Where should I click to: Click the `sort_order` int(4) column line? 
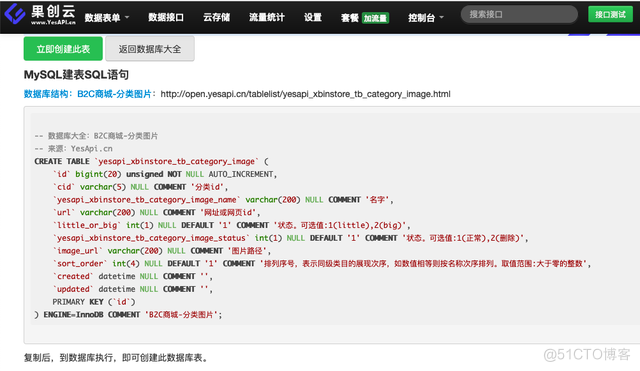click(322, 263)
